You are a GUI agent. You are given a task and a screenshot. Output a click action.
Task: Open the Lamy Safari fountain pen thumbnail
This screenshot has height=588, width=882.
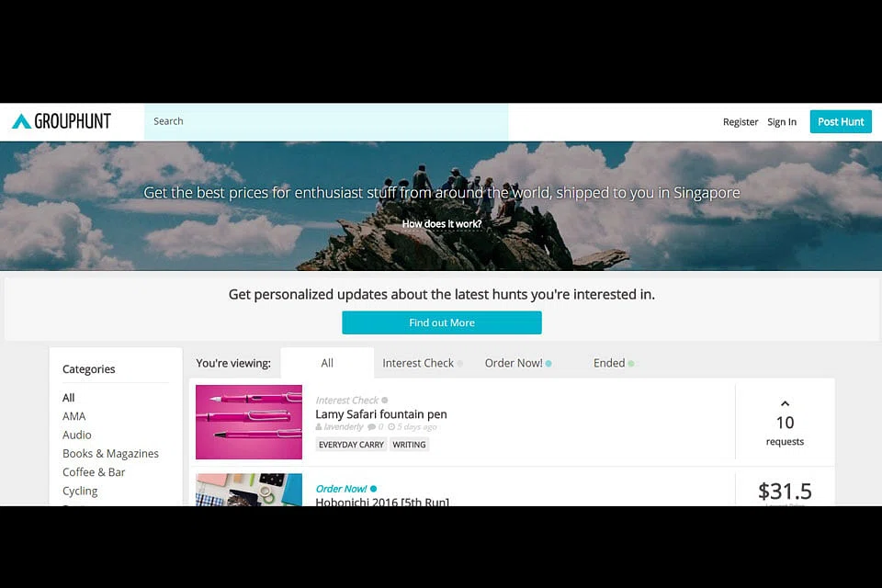(249, 422)
